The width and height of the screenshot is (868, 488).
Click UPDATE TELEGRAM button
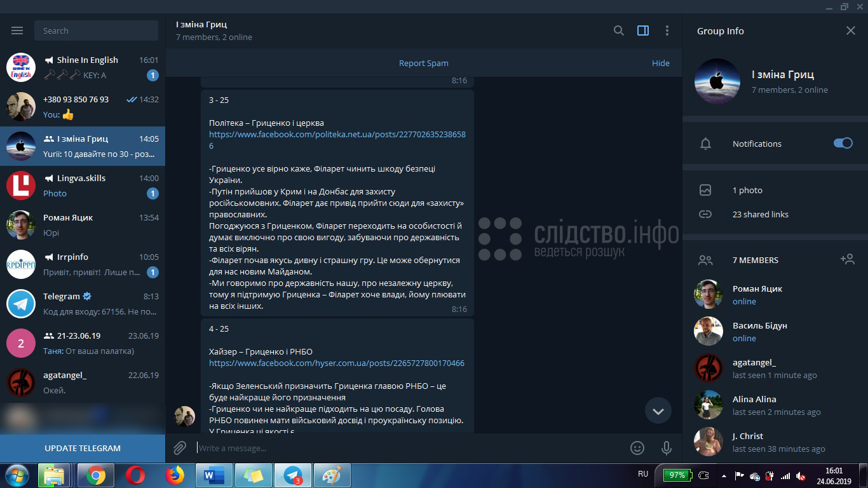83,448
